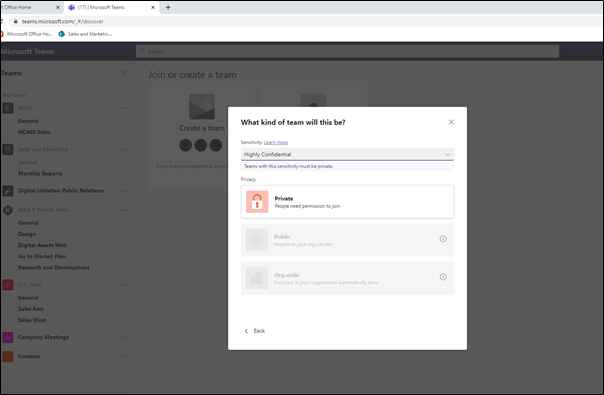The height and width of the screenshot is (395, 604).
Task: Click the Org-wide building icon
Action: (257, 278)
